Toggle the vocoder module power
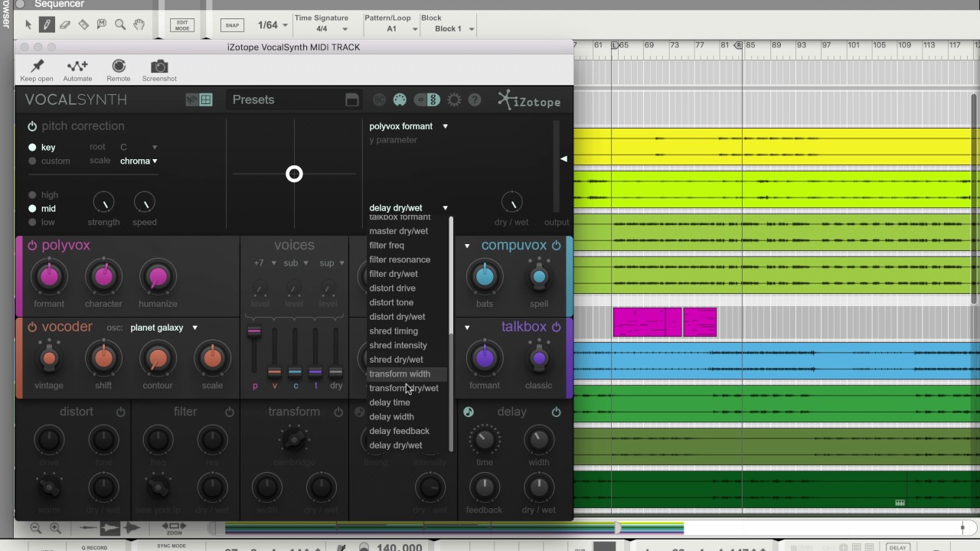Viewport: 980px width, 551px height. click(x=32, y=328)
